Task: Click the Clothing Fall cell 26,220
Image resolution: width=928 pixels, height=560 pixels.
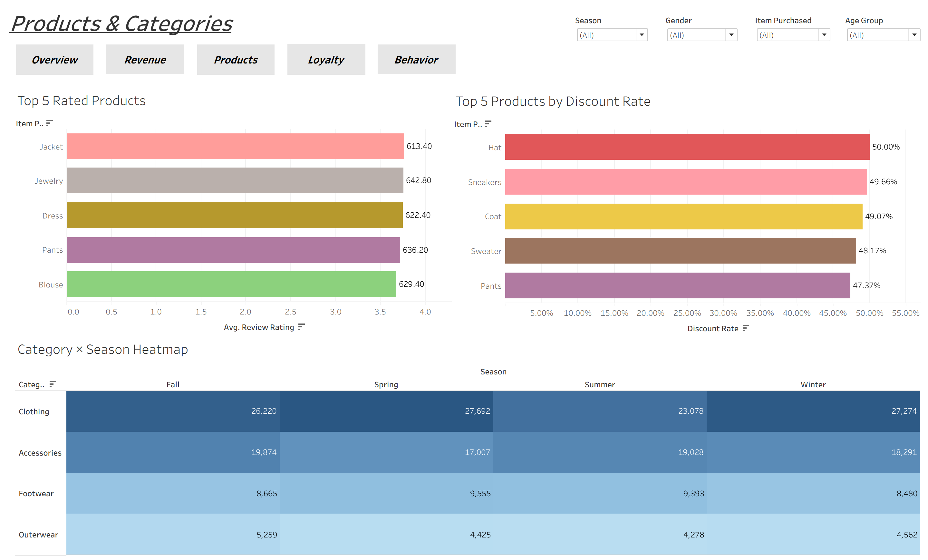Action: tap(173, 411)
